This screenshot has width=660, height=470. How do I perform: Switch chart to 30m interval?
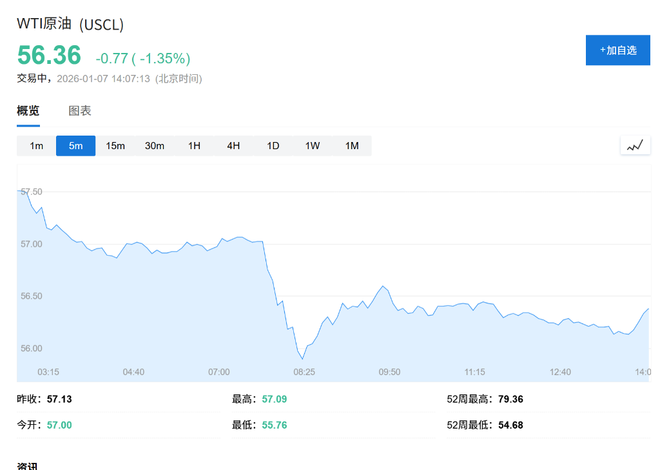pos(154,146)
